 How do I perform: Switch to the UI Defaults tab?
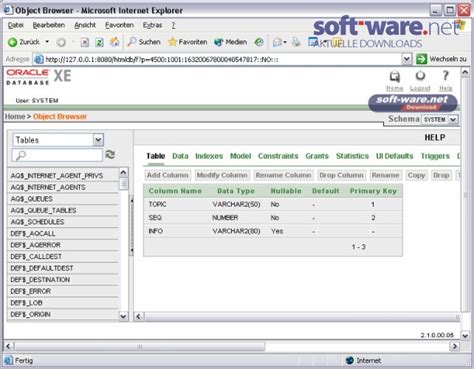(395, 156)
